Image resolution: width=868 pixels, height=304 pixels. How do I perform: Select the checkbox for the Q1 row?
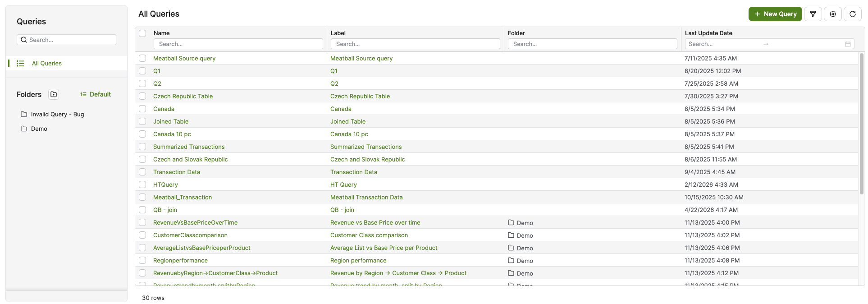[x=142, y=71]
